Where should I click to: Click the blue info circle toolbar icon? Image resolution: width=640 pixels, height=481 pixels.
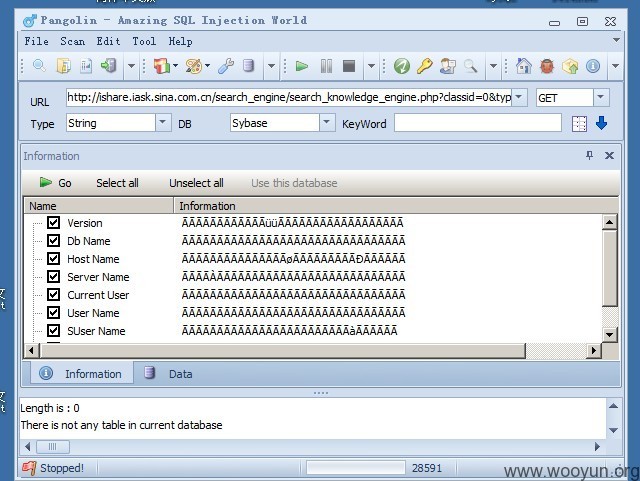(x=593, y=66)
